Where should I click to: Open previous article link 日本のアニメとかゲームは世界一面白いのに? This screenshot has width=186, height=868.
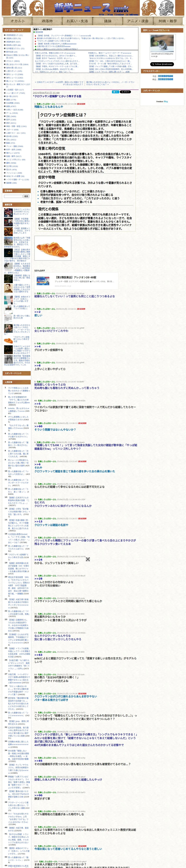(x=59, y=83)
